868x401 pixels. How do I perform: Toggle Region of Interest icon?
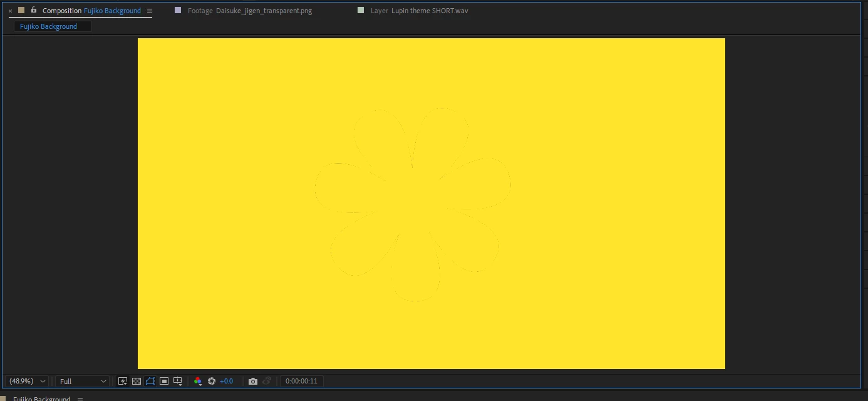coord(164,381)
